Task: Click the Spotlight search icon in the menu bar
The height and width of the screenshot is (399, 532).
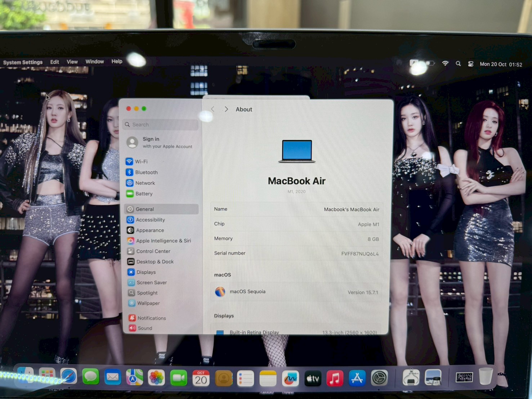Action: (458, 63)
